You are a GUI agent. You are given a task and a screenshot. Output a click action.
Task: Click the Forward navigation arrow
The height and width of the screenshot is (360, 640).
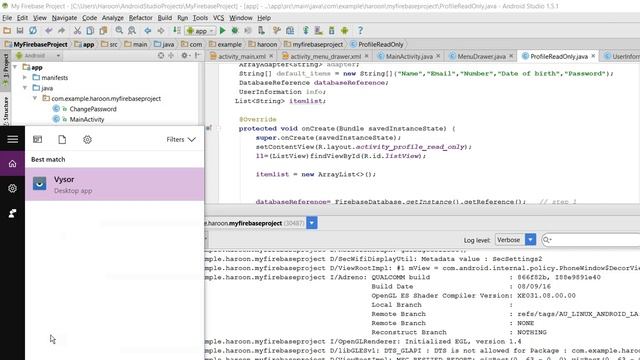tap(161, 31)
